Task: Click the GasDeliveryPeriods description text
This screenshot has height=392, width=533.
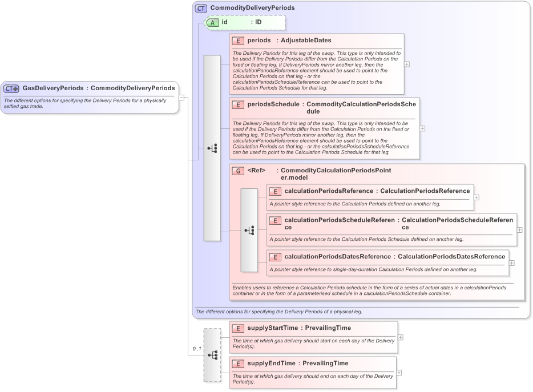Action: (85, 103)
